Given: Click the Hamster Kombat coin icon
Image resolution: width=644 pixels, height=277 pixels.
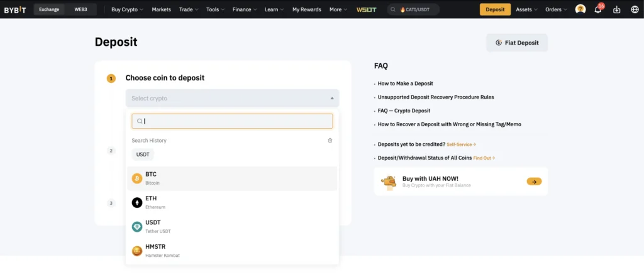Looking at the screenshot, I should point(136,251).
